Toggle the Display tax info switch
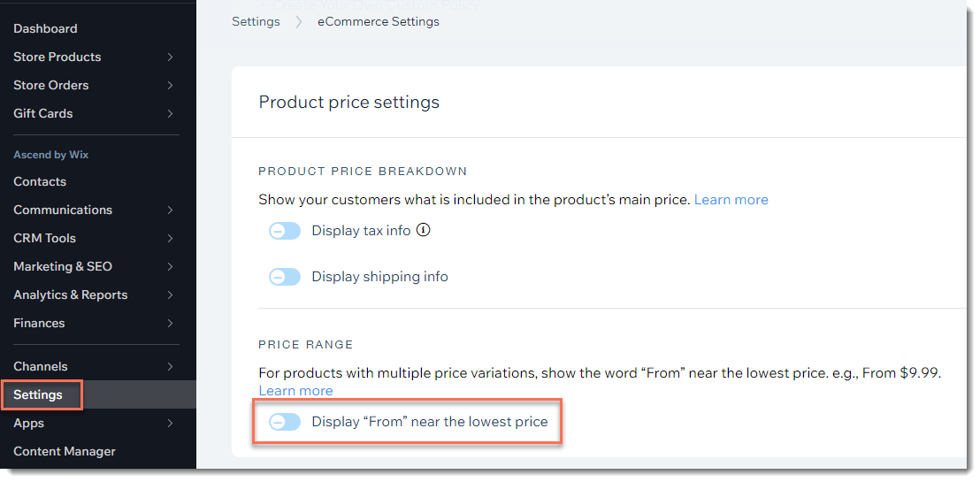Viewport: 980px width, 482px height. point(285,231)
